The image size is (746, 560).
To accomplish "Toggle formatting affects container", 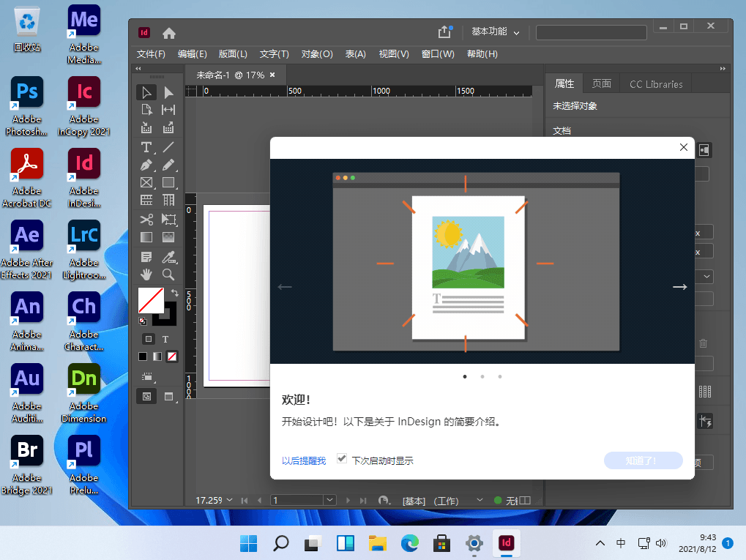I will coord(149,339).
